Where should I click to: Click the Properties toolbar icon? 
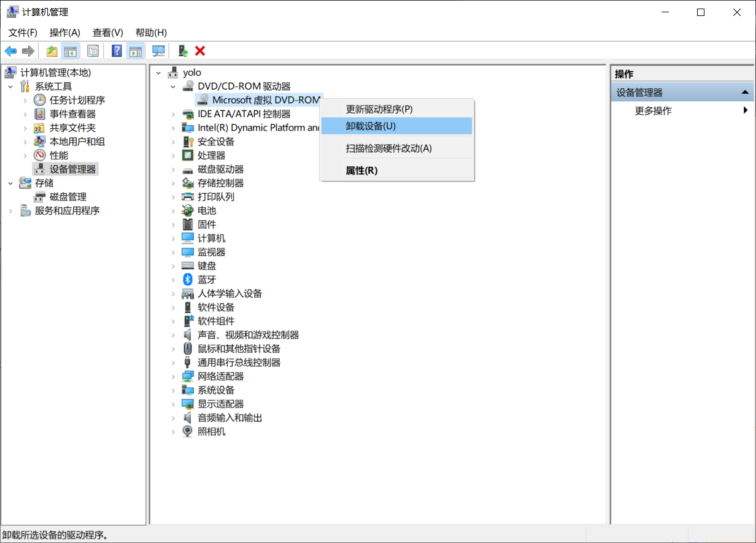click(93, 51)
